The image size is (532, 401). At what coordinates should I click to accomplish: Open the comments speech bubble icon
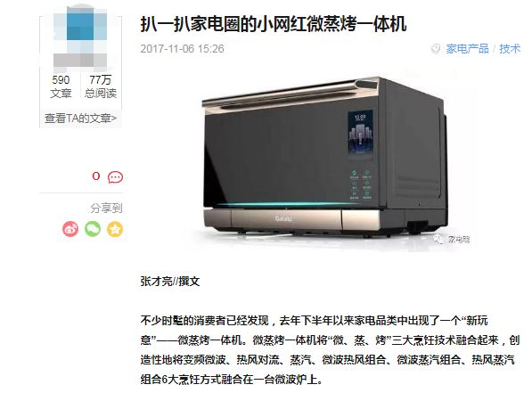point(115,177)
